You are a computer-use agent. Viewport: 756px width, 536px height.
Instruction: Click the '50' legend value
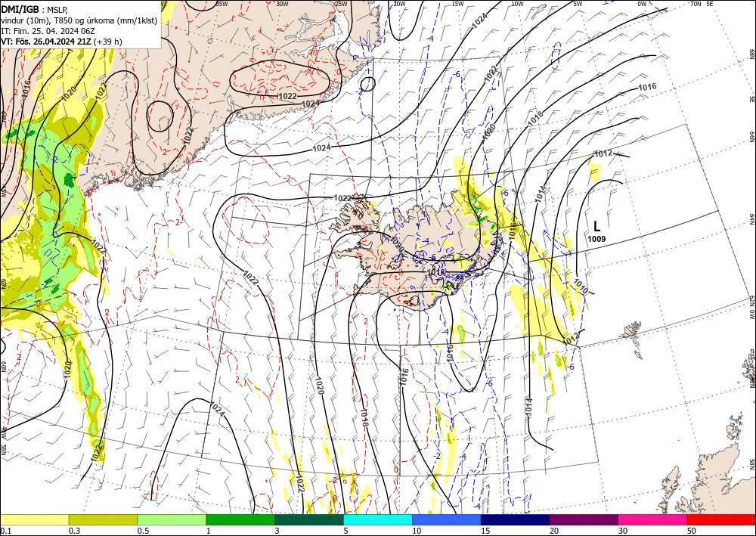[692, 530]
